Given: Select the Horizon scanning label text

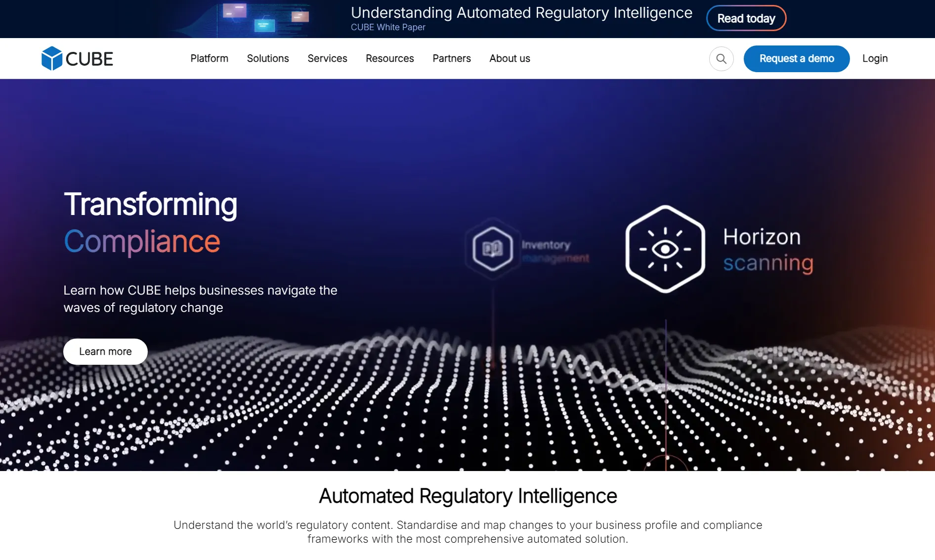Looking at the screenshot, I should [767, 250].
